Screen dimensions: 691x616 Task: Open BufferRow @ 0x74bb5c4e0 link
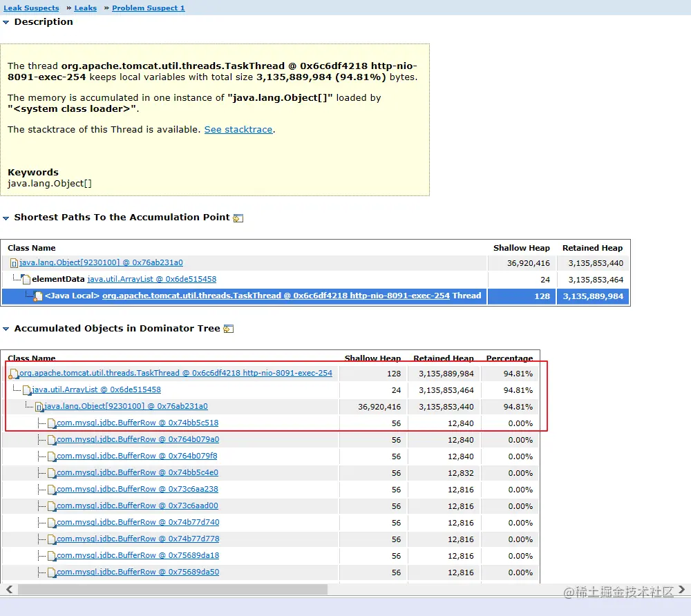[138, 472]
